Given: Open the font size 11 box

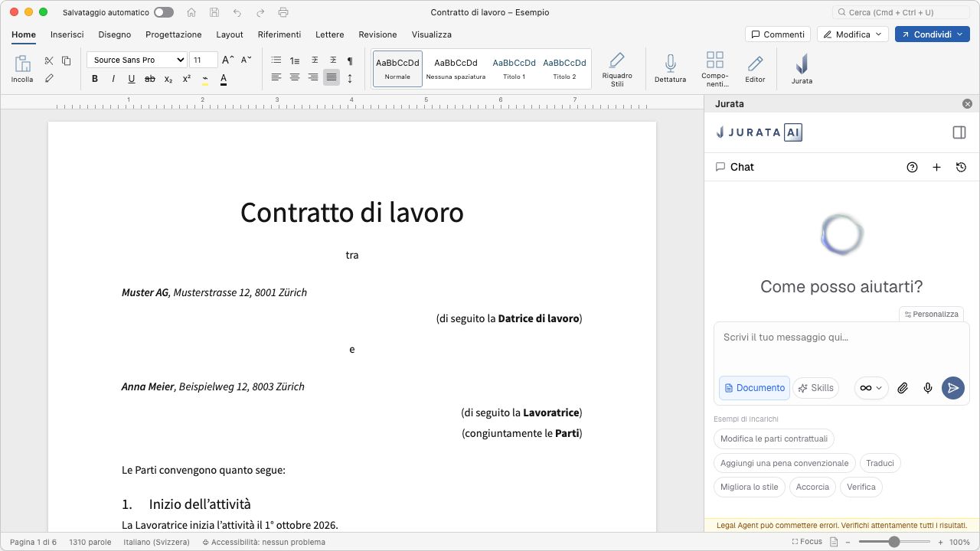Looking at the screenshot, I should (204, 60).
